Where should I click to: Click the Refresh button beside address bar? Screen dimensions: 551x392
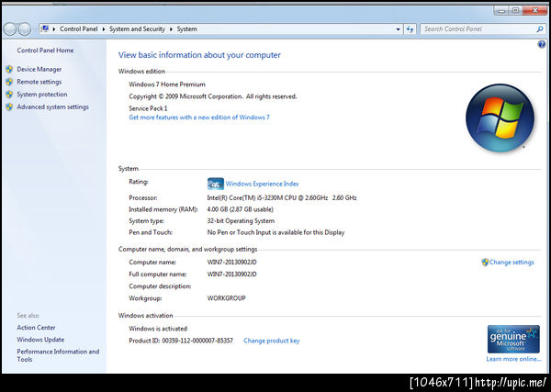410,29
